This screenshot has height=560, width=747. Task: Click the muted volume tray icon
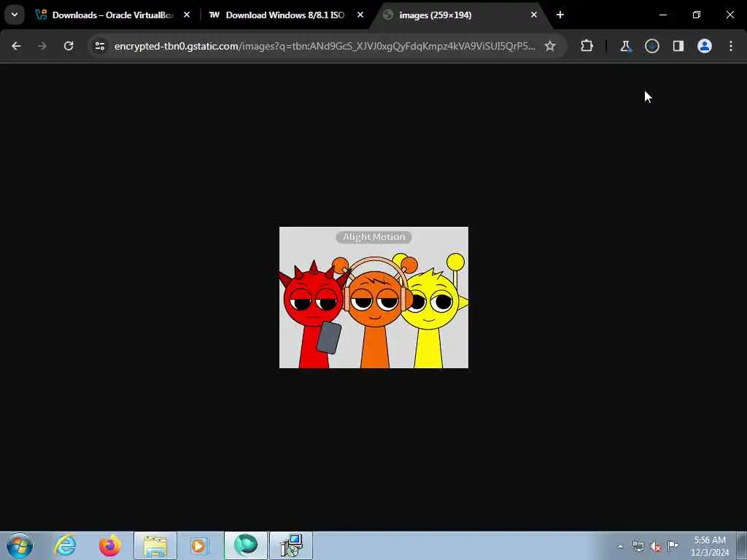tap(656, 547)
